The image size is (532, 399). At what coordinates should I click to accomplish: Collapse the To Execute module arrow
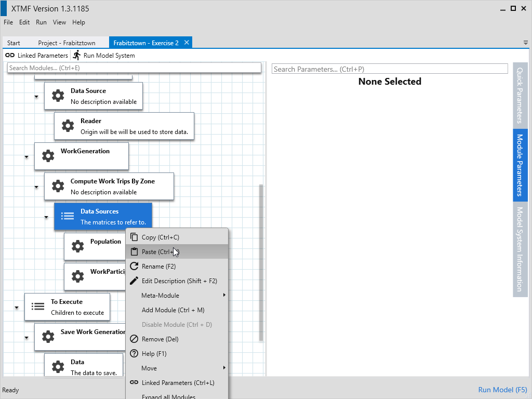tap(17, 308)
